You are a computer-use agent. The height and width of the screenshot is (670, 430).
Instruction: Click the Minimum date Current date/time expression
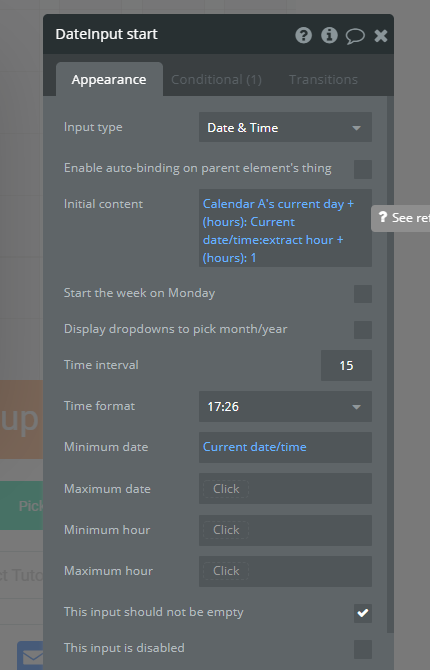point(254,447)
